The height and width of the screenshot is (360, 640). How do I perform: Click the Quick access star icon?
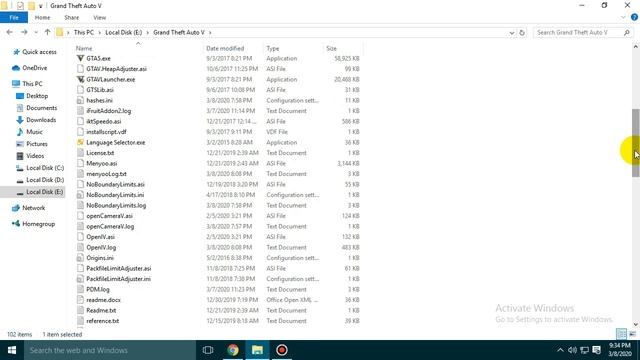(16, 52)
